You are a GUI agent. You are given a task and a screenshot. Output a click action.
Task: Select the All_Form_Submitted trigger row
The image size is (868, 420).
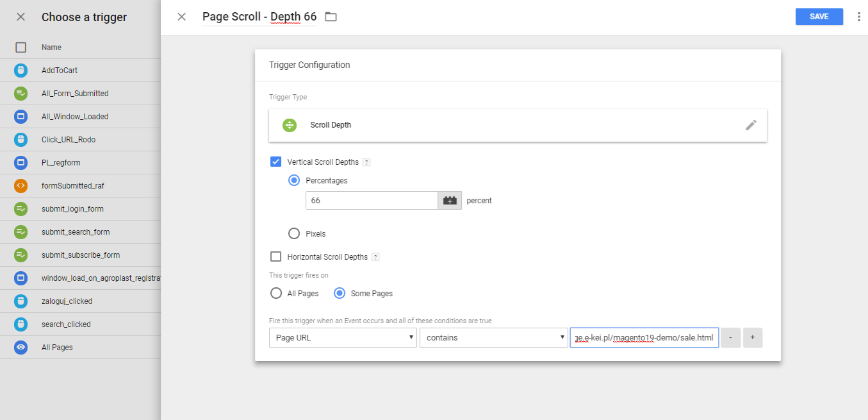tap(75, 94)
